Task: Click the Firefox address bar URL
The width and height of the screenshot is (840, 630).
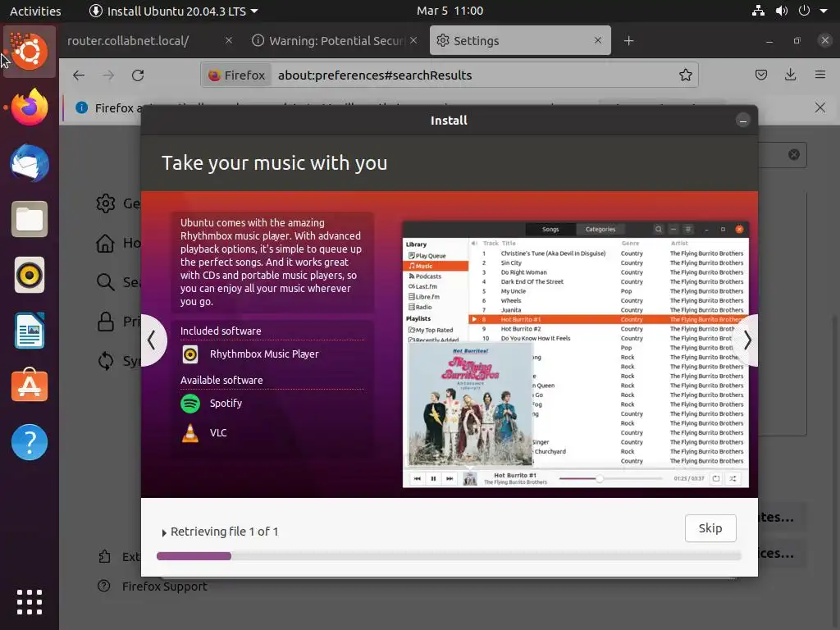Action: coord(374,75)
